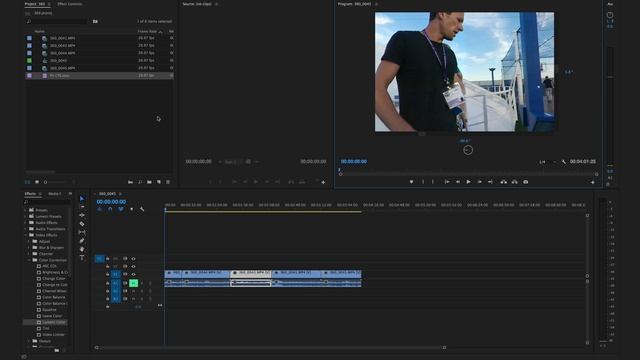The width and height of the screenshot is (640, 360).
Task: Choose the Pen tool
Action: pos(82,241)
